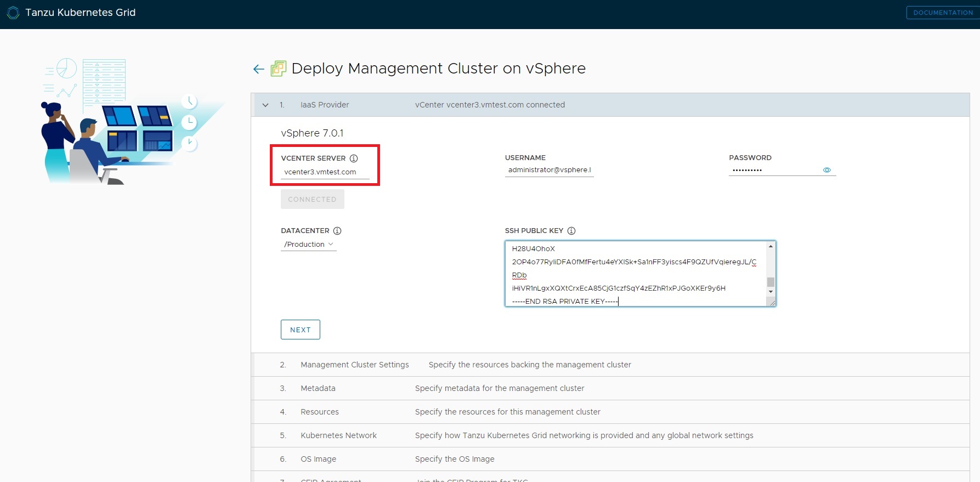Click 'Specify metadata for the management cluster' text
Screen dimensions: 980x482
pos(500,388)
